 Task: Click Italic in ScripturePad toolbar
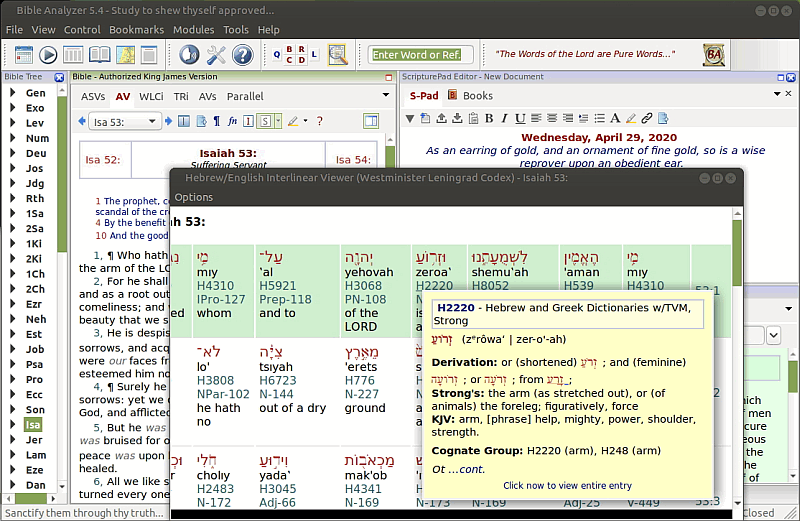504,118
